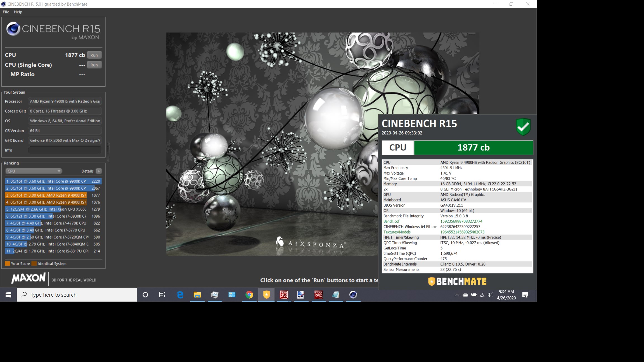The width and height of the screenshot is (644, 362).
Task: Open Task View in the taskbar
Action: [162, 295]
